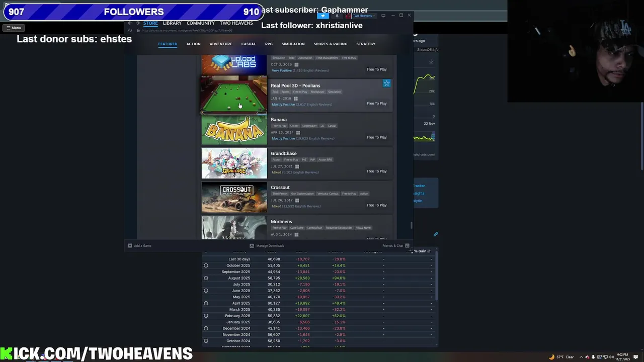Click the taskbar microphone icon
Screen dimensions: 644x362
[x=593, y=357]
